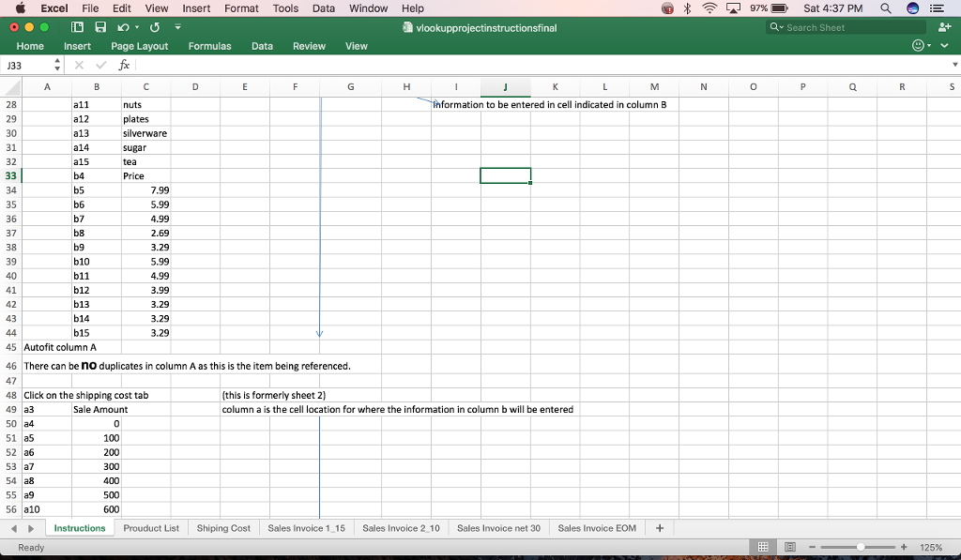961x560 pixels.
Task: Open the Sales Invoice net 30 sheet
Action: click(499, 528)
